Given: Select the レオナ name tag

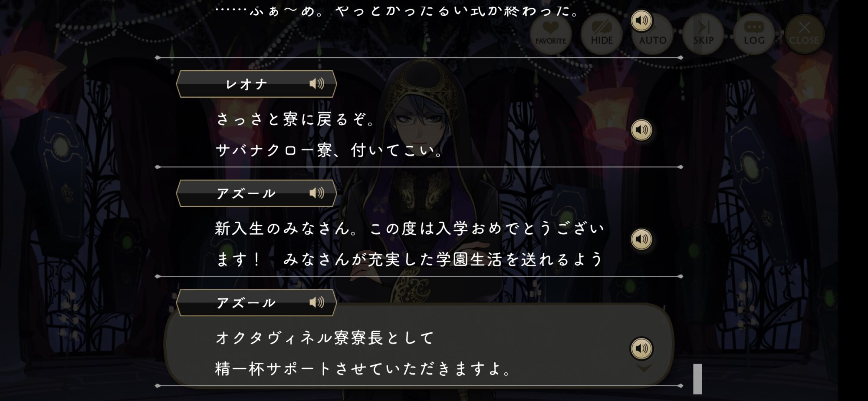Looking at the screenshot, I should pos(256,84).
